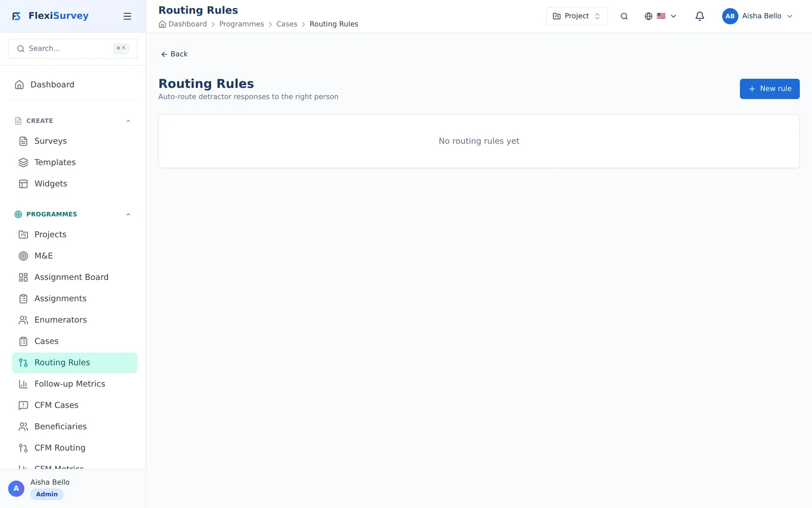Create a New rule
812x508 pixels.
[x=769, y=89]
